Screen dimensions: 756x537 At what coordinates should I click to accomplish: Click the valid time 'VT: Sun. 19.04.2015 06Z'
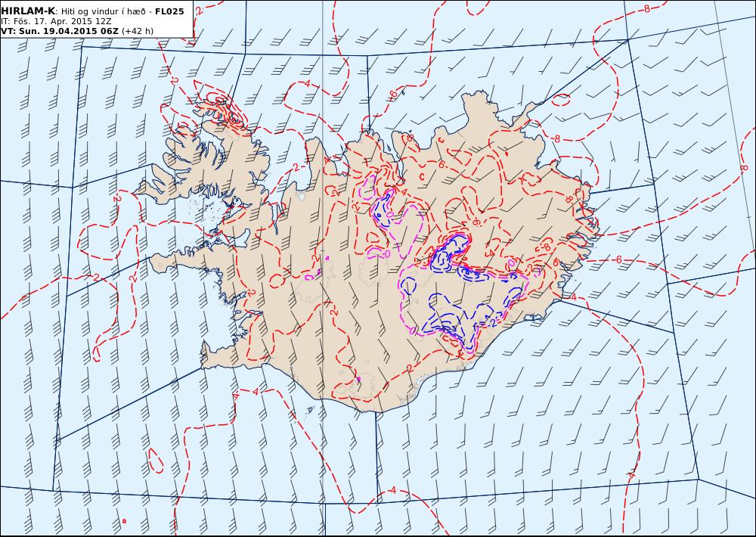tap(59, 31)
